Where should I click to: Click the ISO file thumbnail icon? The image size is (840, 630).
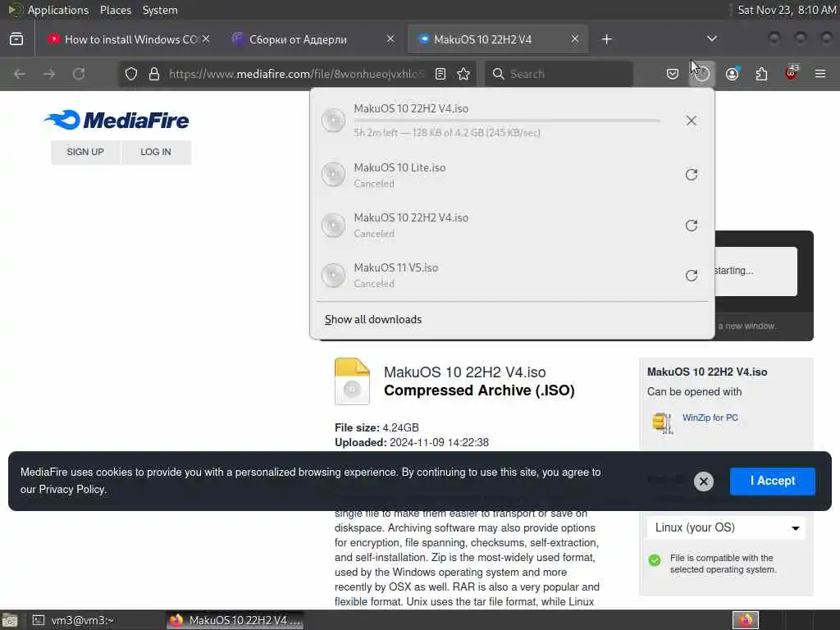pos(352,381)
